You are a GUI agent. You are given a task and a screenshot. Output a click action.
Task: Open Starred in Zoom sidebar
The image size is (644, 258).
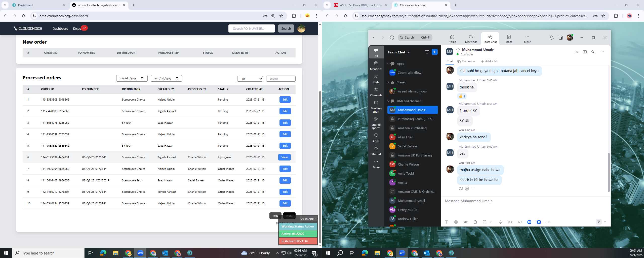(x=376, y=151)
